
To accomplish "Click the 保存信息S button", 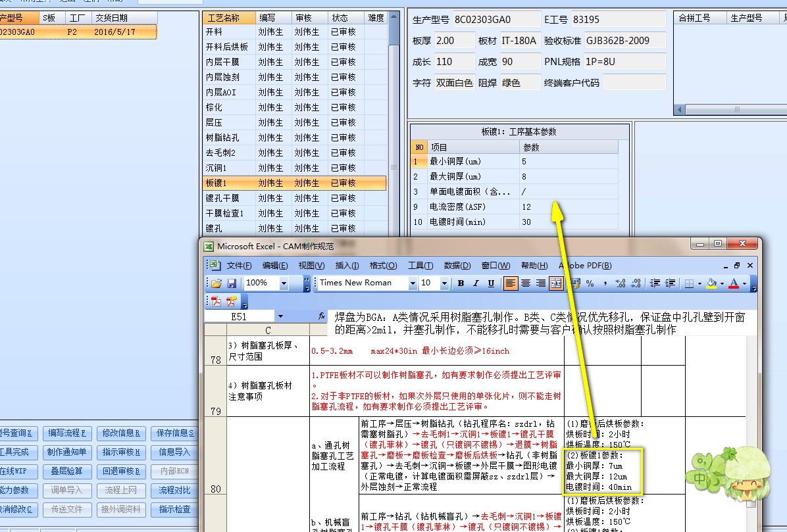I will [174, 433].
